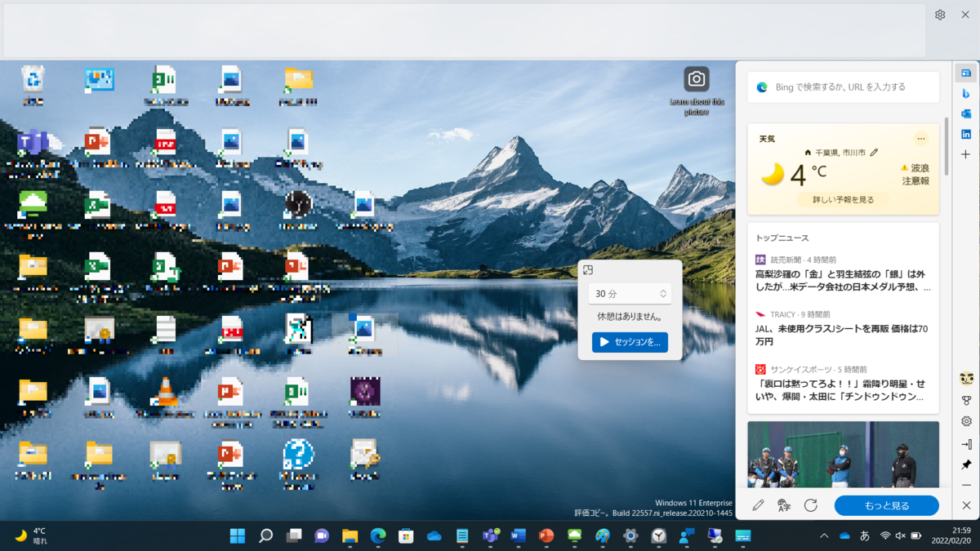Click Learn about this picture camera icon
Screen dimensions: 980x551
pos(697,78)
